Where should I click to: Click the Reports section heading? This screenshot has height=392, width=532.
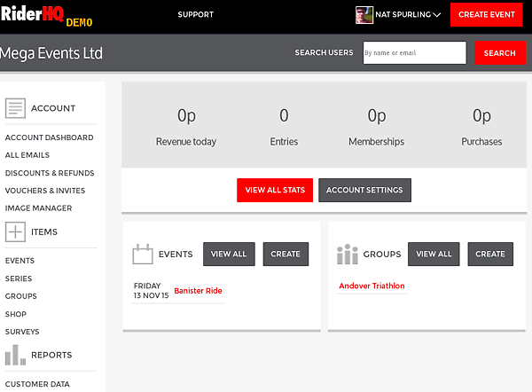tap(51, 355)
